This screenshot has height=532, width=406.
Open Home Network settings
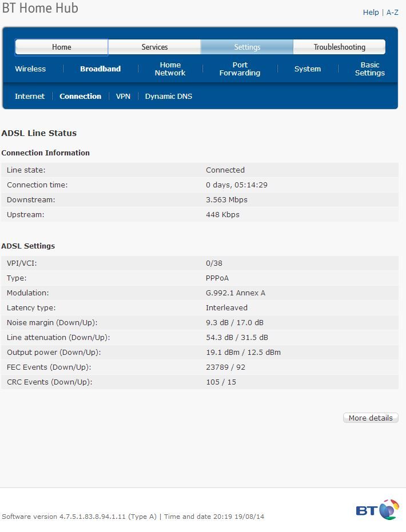point(170,69)
